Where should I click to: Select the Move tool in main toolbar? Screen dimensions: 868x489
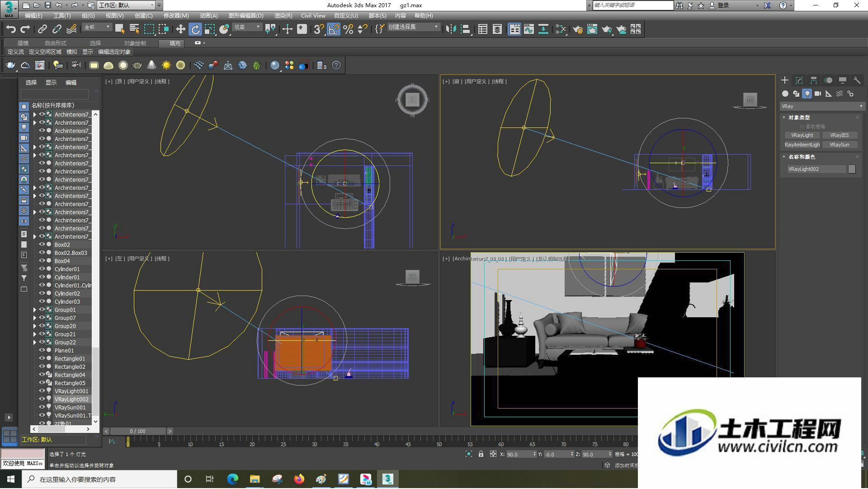180,29
